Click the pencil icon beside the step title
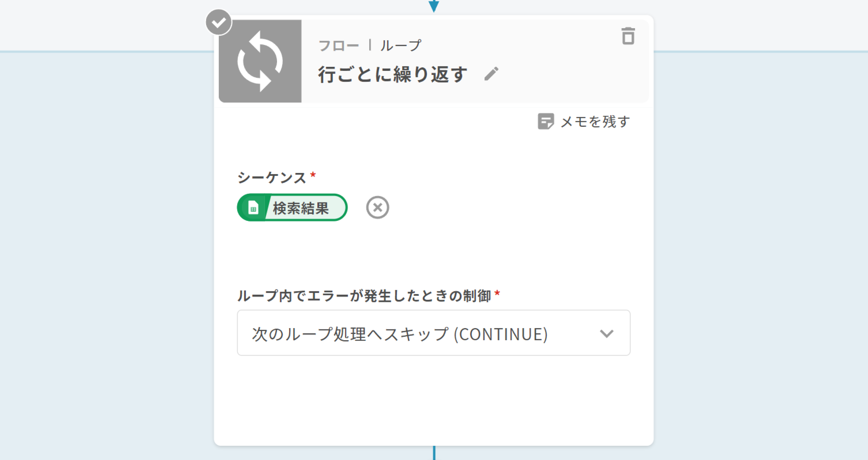Screen dimensions: 868x460 pos(491,74)
